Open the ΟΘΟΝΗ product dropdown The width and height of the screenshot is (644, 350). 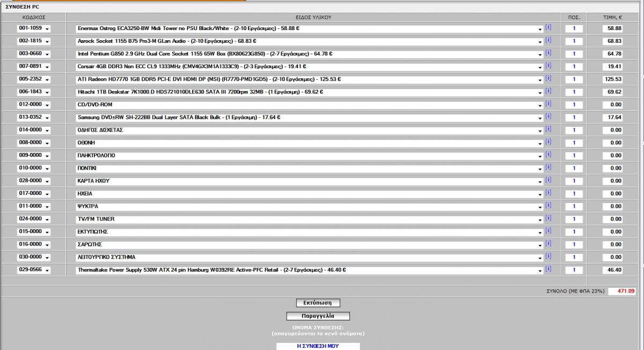[309, 143]
